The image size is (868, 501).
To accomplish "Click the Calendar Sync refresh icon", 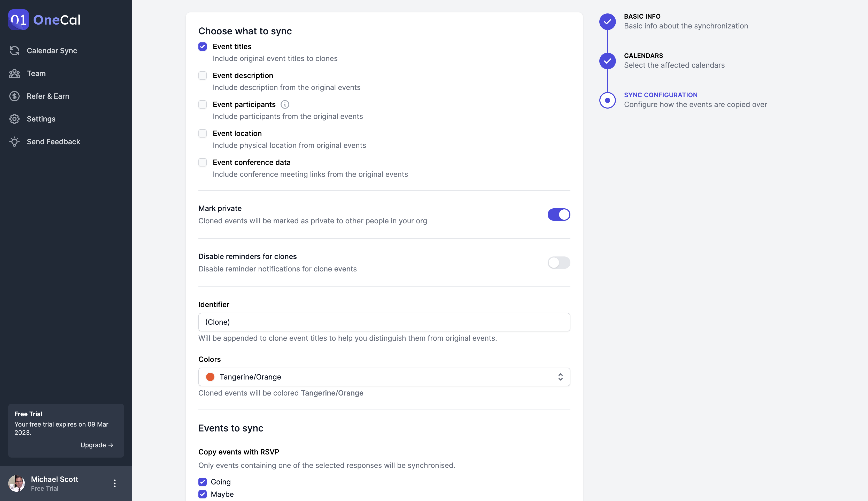I will click(14, 51).
